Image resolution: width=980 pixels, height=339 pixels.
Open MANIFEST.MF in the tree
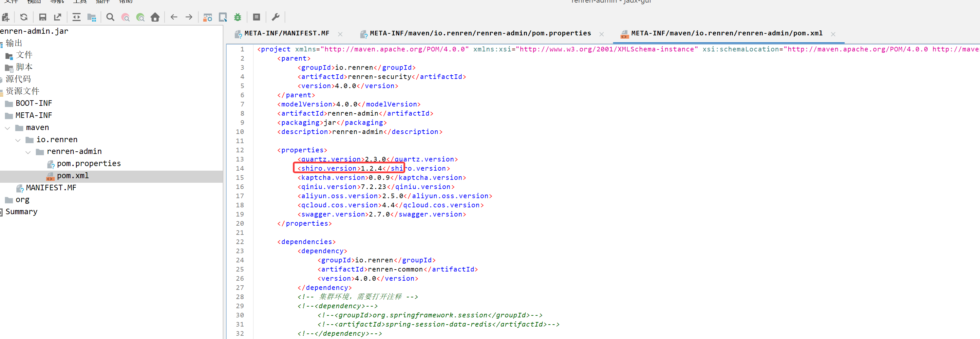(51, 188)
